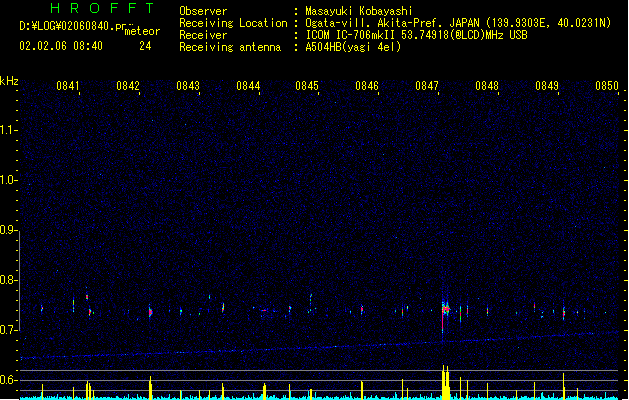Click the 0846 time marker
Image resolution: width=629 pixels, height=400 pixels.
(x=367, y=86)
